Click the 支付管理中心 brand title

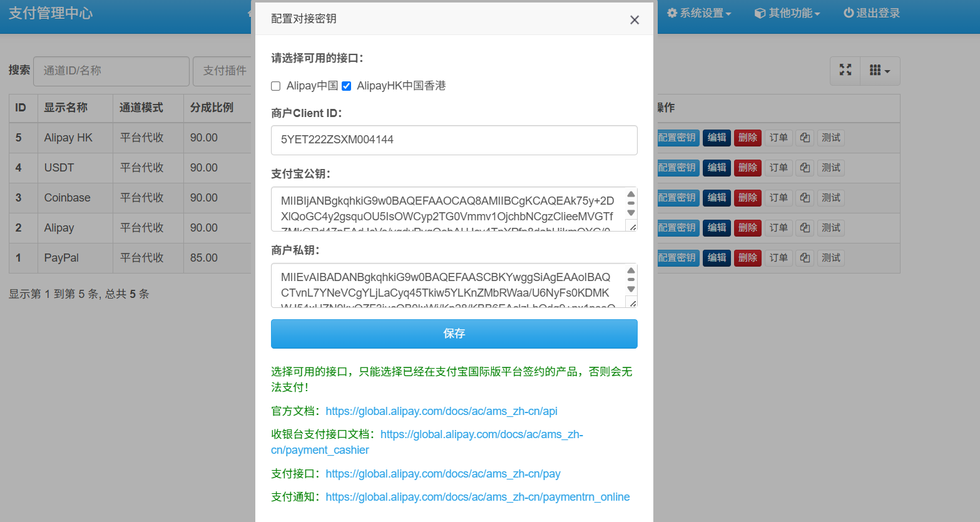pyautogui.click(x=51, y=13)
